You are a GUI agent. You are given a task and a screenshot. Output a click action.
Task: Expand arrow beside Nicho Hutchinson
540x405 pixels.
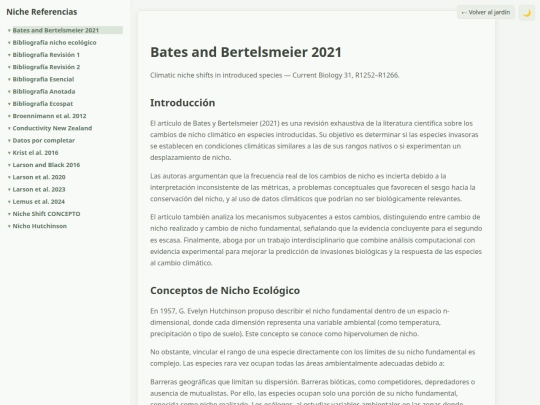tap(9, 226)
